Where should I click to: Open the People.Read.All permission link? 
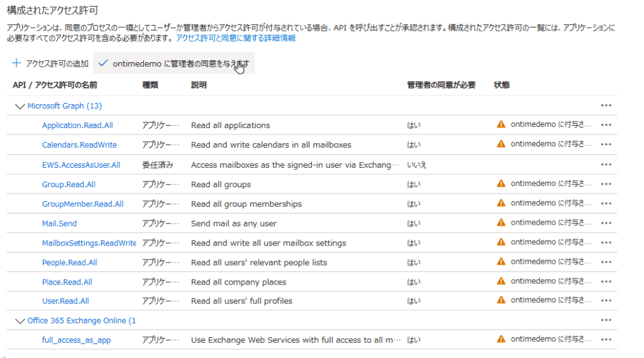[69, 263]
